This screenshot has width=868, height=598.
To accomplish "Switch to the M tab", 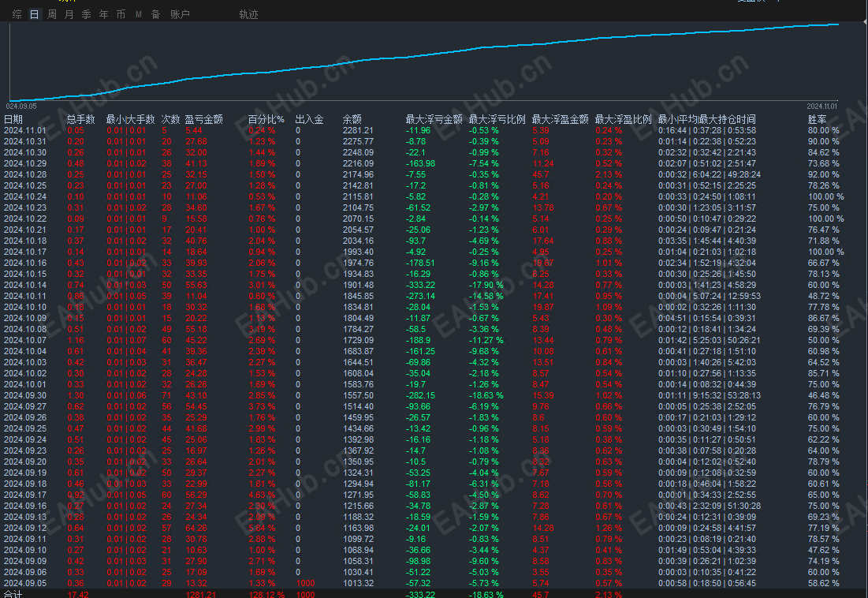I will [139, 14].
